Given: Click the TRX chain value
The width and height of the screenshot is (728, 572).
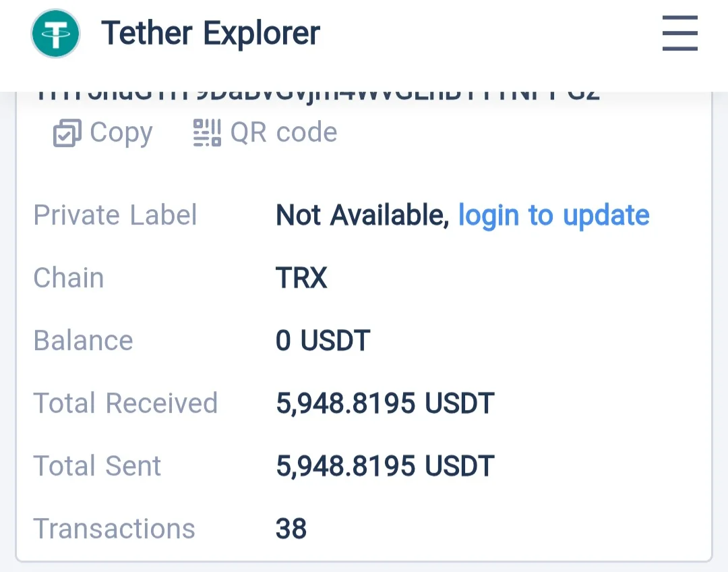Looking at the screenshot, I should click(x=301, y=278).
